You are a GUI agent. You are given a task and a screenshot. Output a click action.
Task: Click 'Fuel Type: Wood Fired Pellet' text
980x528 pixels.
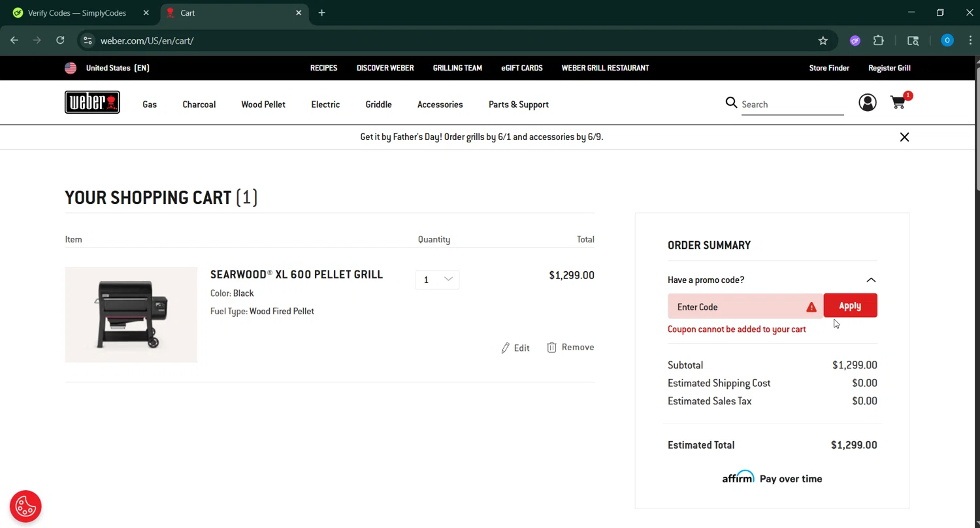(x=262, y=311)
